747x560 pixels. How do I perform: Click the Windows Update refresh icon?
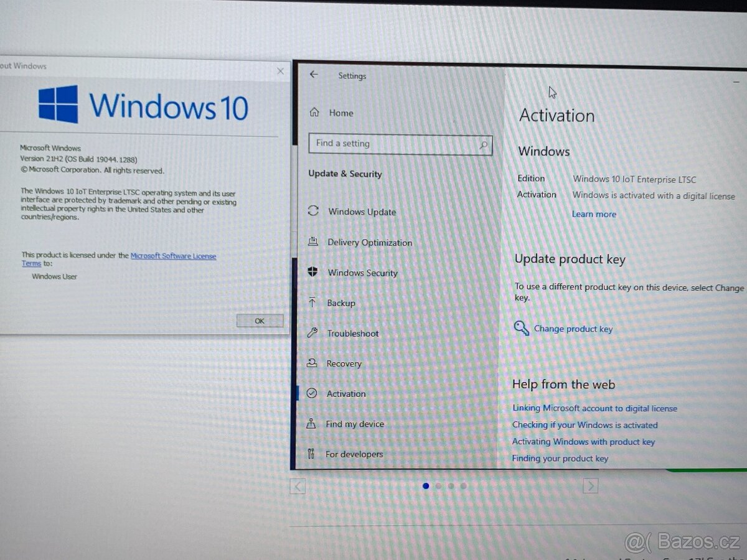click(x=313, y=211)
